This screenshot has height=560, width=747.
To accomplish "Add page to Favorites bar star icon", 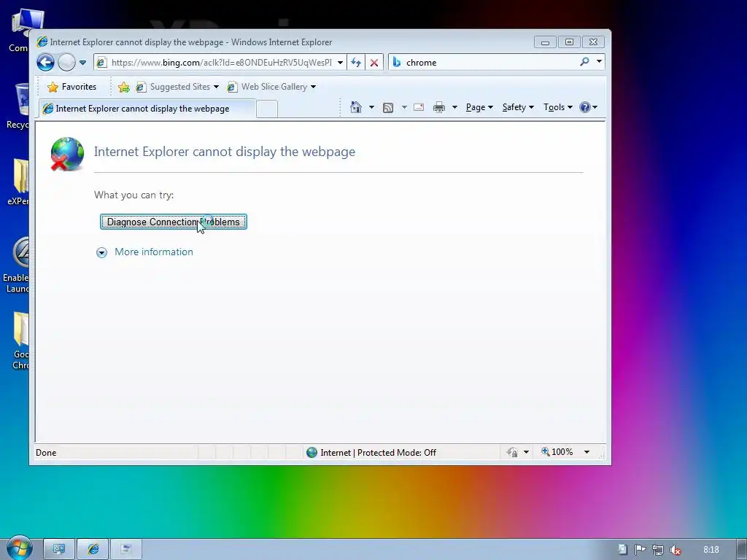I will point(124,87).
